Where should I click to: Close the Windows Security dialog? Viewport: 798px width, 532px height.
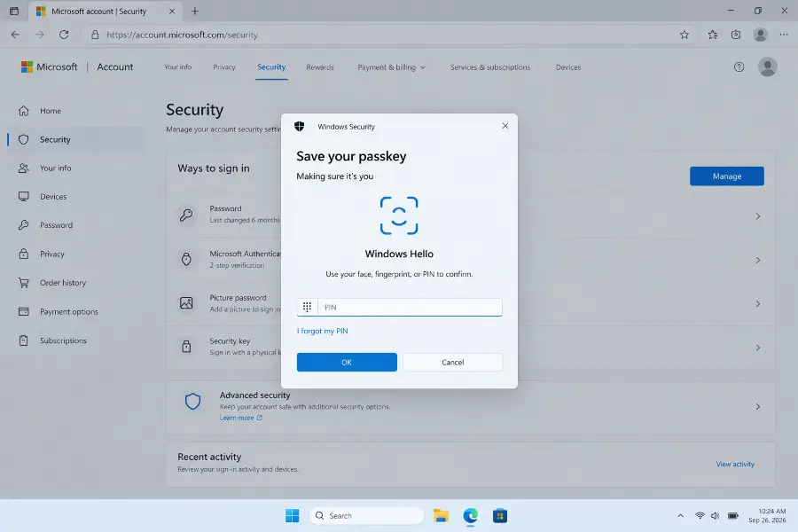click(x=505, y=126)
